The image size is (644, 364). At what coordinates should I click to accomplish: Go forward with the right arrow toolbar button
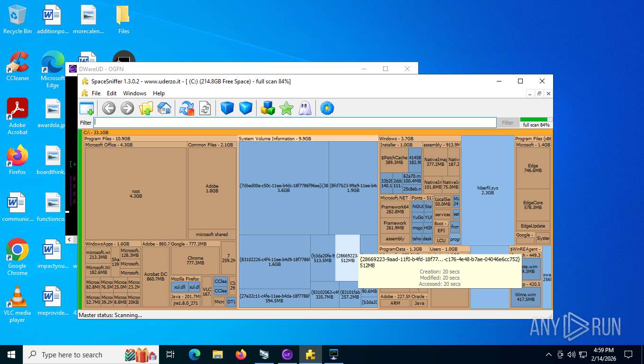click(127, 109)
